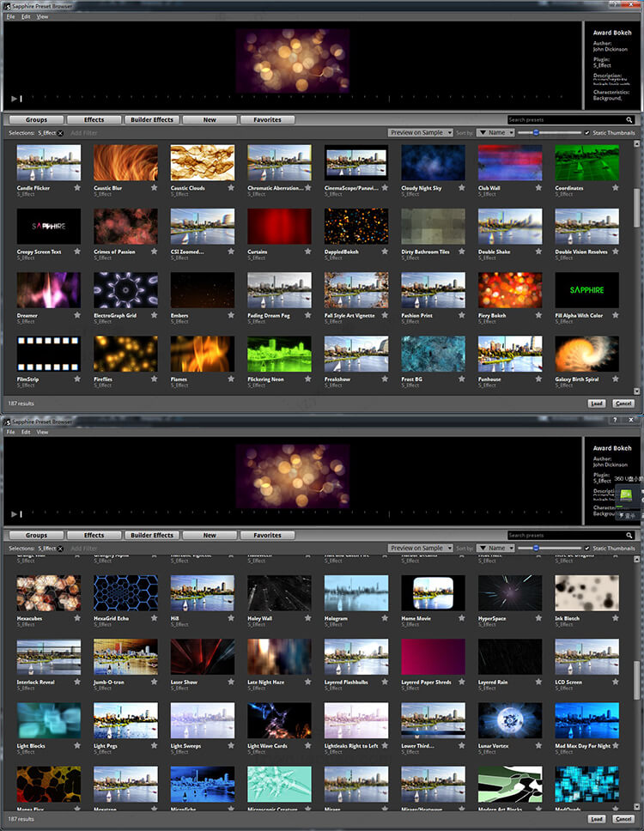Mark Double Shake as favorite
Viewport: 644px width, 831px height.
(x=538, y=252)
